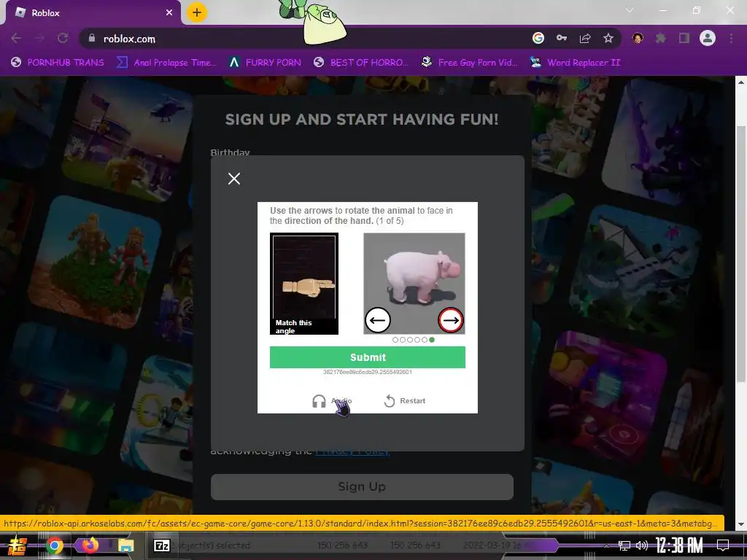Click the hand reference image

[x=304, y=284]
